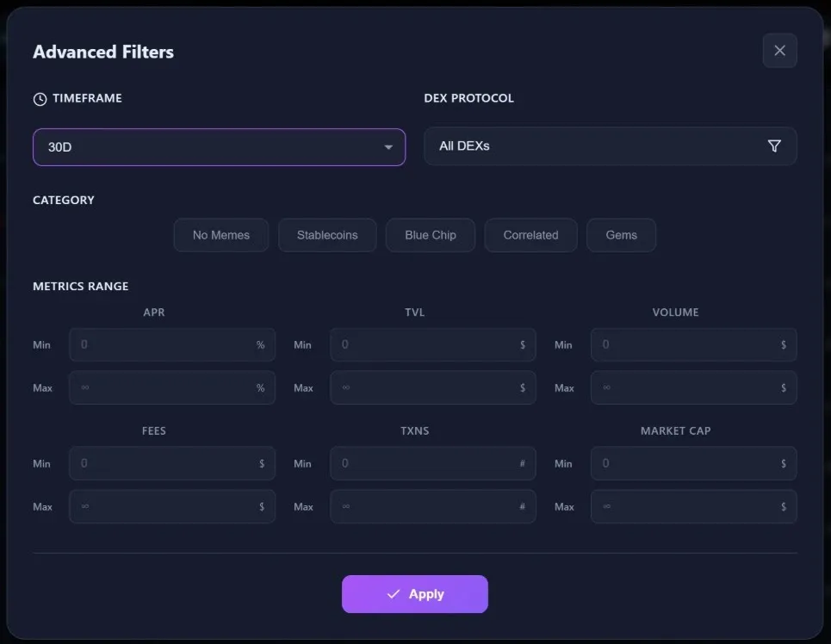Close the Advanced Filters dialog
This screenshot has width=831, height=644.
(x=779, y=50)
